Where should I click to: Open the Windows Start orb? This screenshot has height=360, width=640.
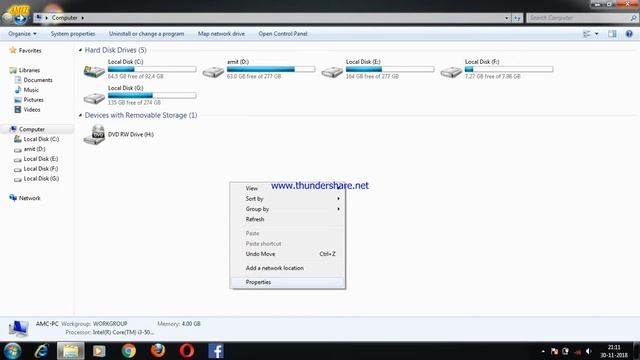pyautogui.click(x=12, y=351)
